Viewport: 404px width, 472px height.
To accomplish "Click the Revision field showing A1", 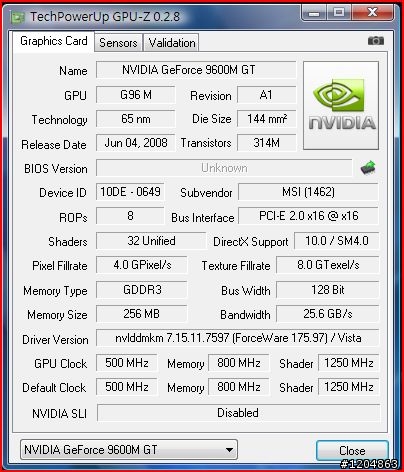I will coord(266,95).
